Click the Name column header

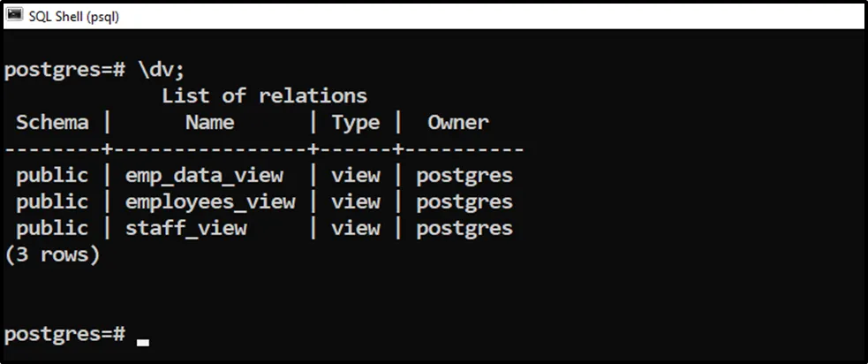(209, 123)
